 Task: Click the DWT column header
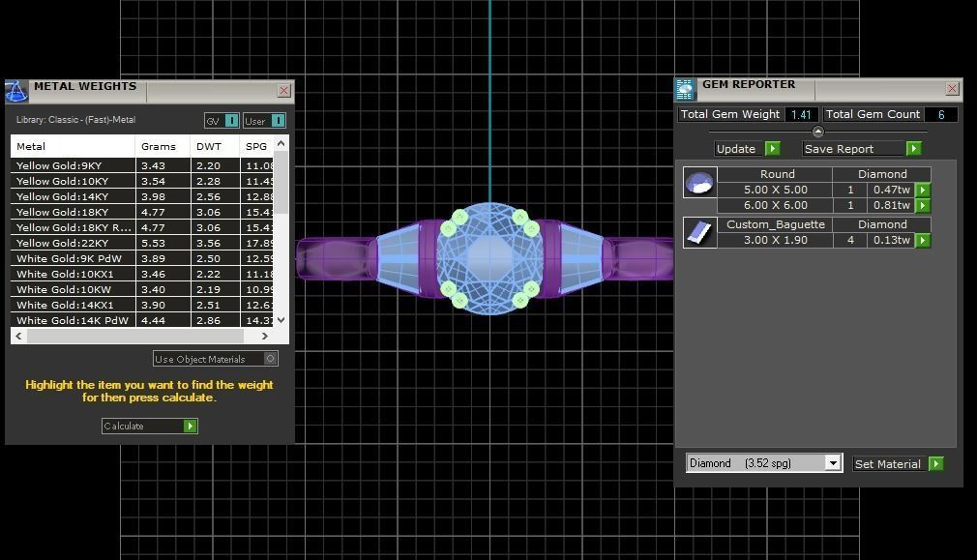point(215,146)
